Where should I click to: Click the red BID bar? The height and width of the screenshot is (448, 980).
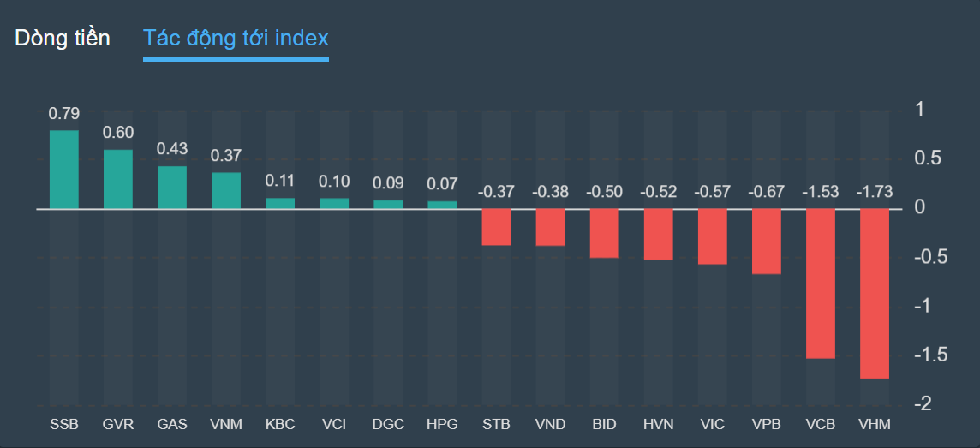[x=605, y=233]
